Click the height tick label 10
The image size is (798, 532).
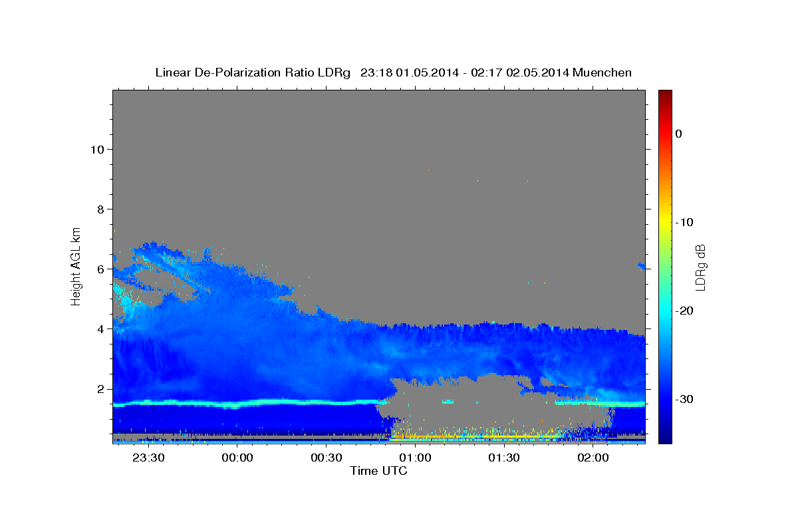96,149
